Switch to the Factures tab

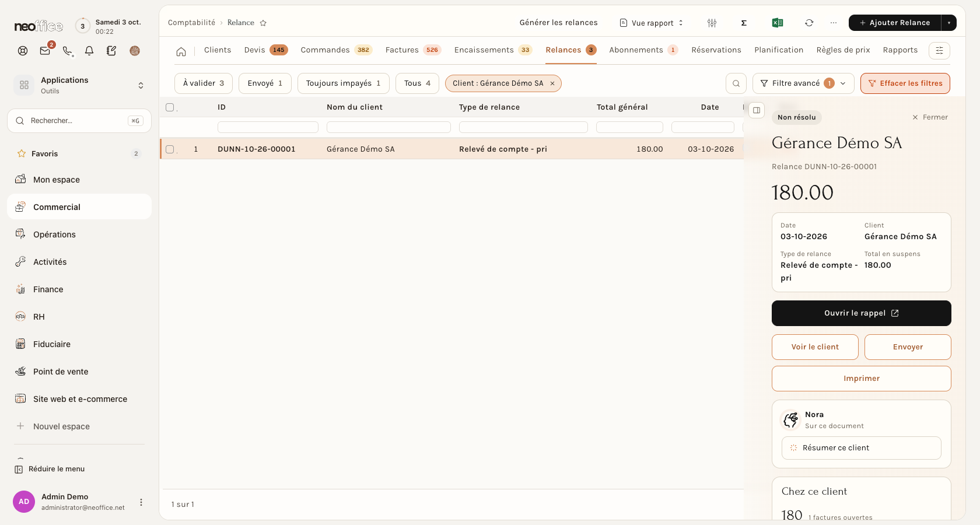coord(413,50)
